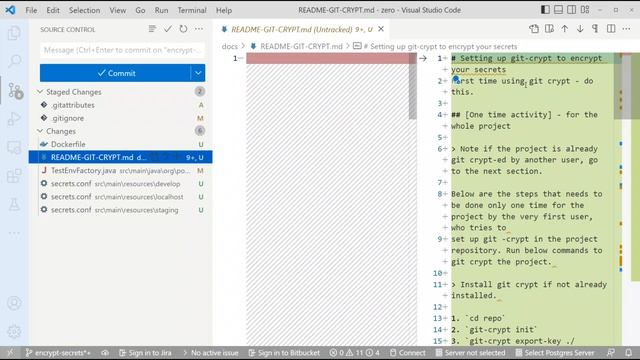Open Source Control more actions menu
The height and width of the screenshot is (360, 640).
(199, 29)
